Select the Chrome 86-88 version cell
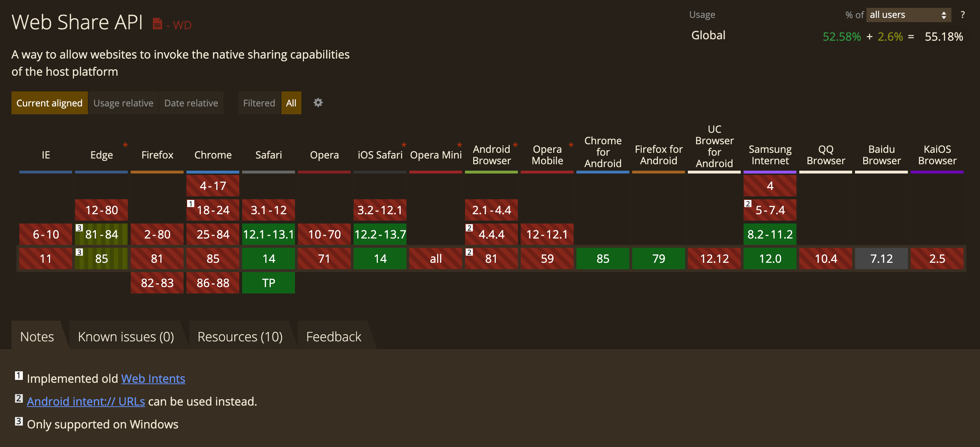Viewport: 980px width, 447px height. point(212,283)
